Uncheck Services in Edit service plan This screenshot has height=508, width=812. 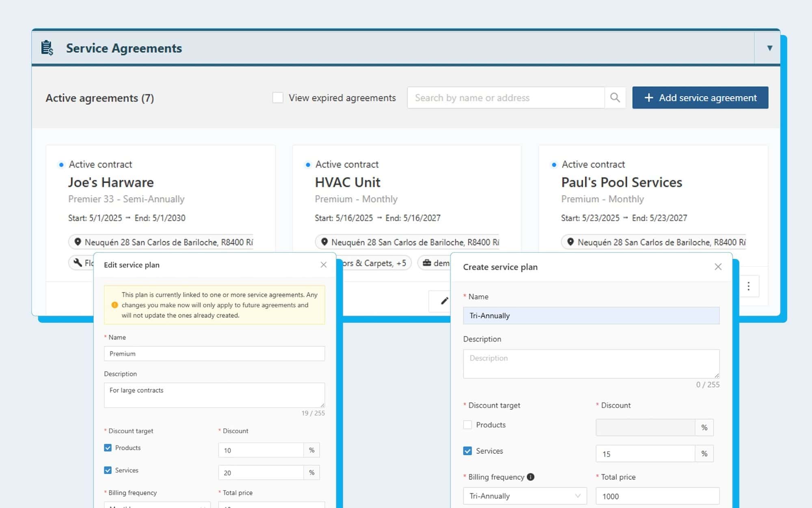(x=108, y=470)
